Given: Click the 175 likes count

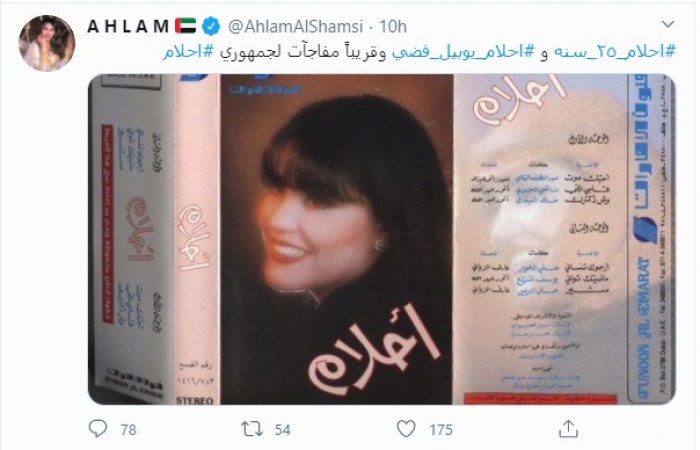Looking at the screenshot, I should 441,430.
